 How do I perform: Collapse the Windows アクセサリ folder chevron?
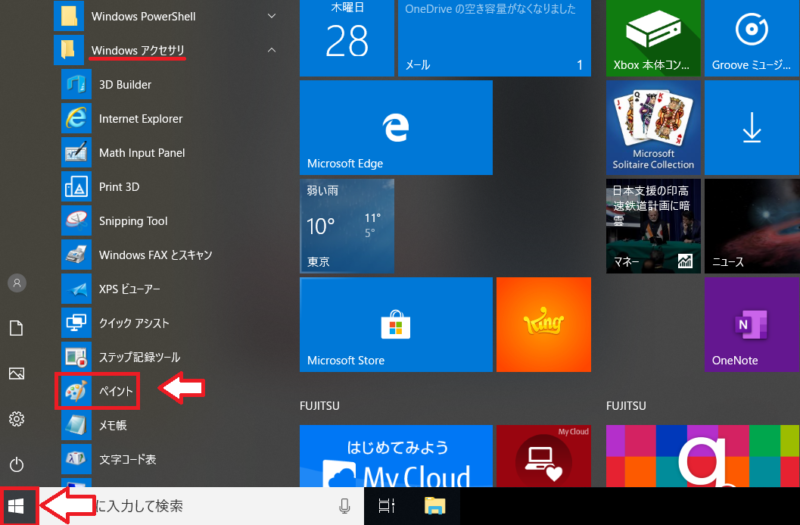click(x=272, y=50)
